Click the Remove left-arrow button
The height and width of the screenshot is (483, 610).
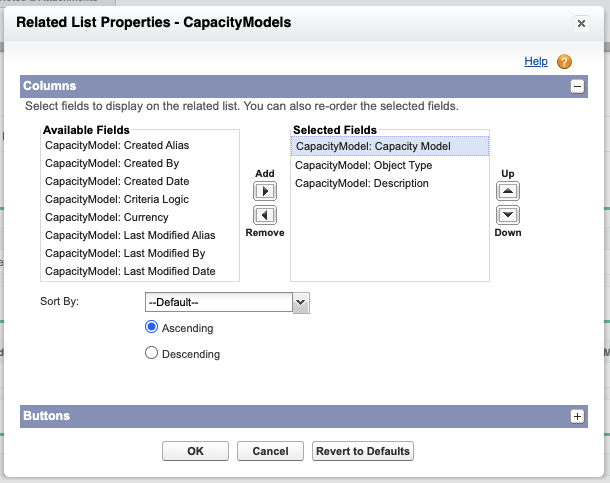265,215
